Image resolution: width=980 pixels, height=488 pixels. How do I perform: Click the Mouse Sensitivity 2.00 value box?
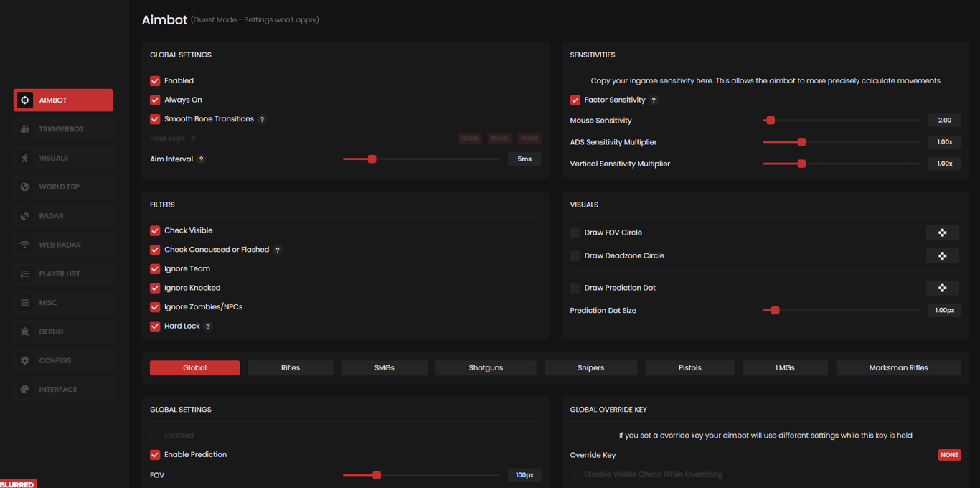[x=945, y=121]
